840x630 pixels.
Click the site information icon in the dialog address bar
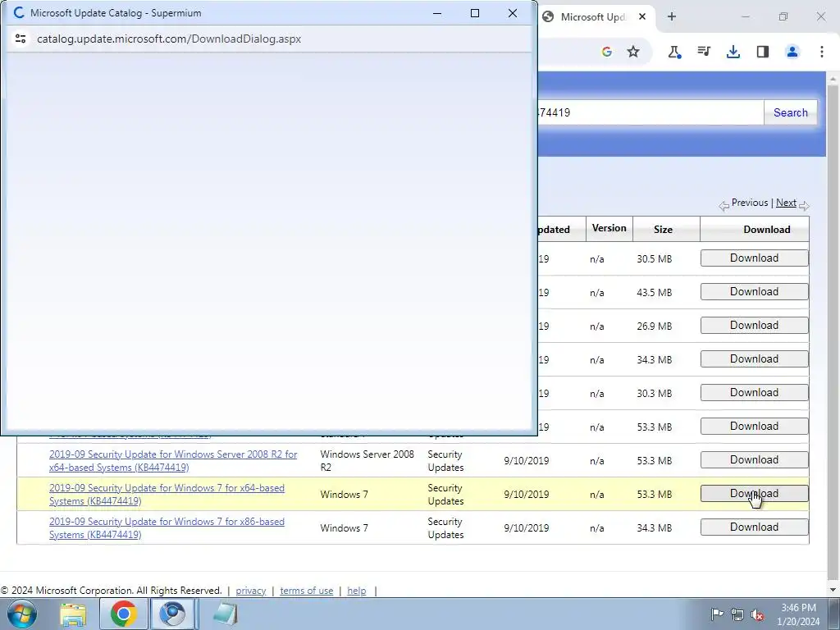21,39
